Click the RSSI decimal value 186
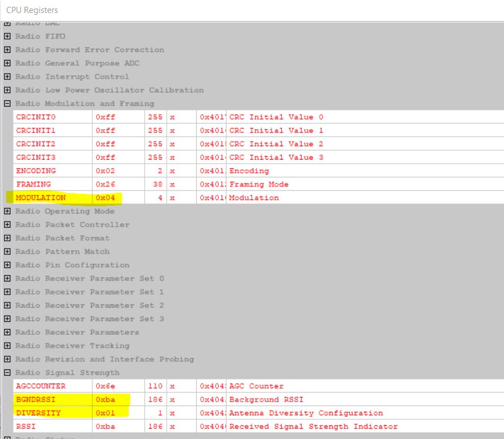504x439 pixels. [155, 427]
